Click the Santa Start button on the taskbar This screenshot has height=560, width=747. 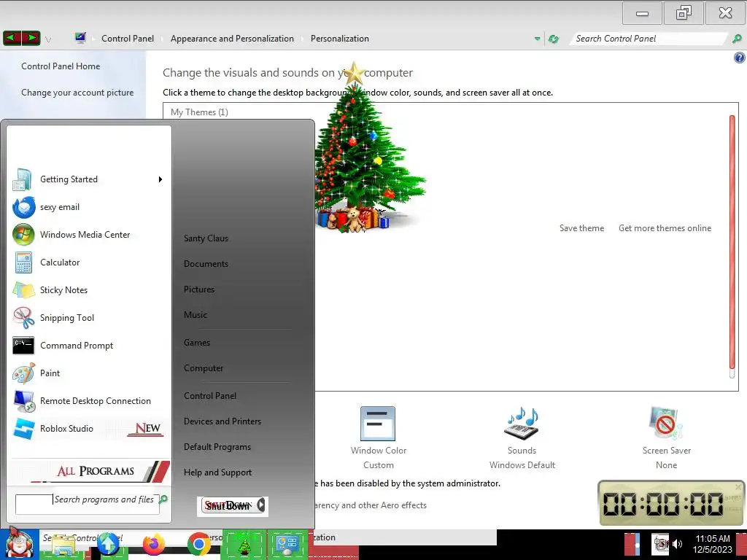tap(19, 544)
